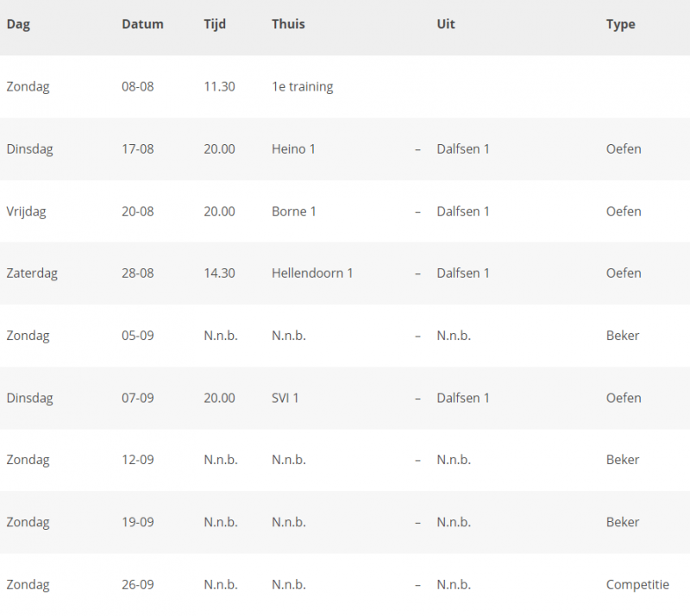The image size is (690, 616).
Task: Click the Type column header
Action: (620, 24)
